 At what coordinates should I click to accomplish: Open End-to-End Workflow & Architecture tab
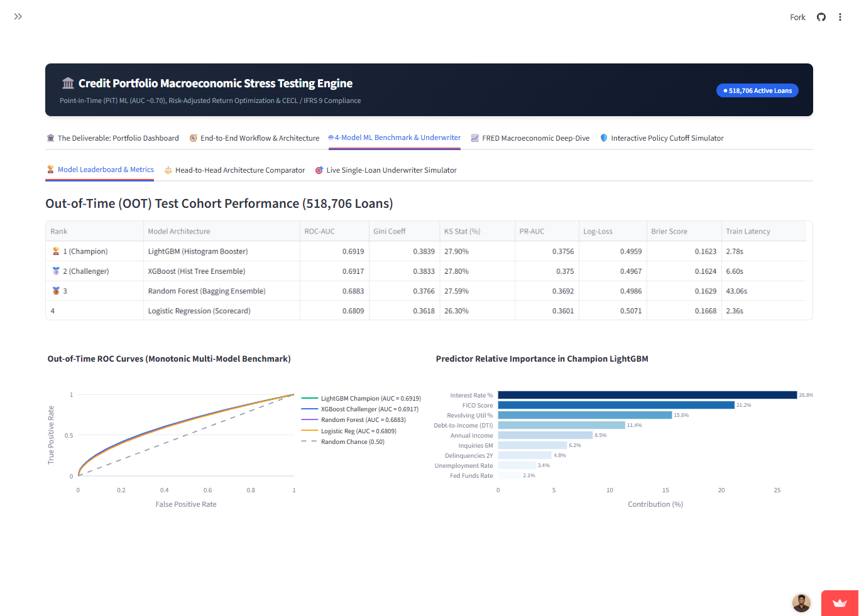(x=254, y=138)
